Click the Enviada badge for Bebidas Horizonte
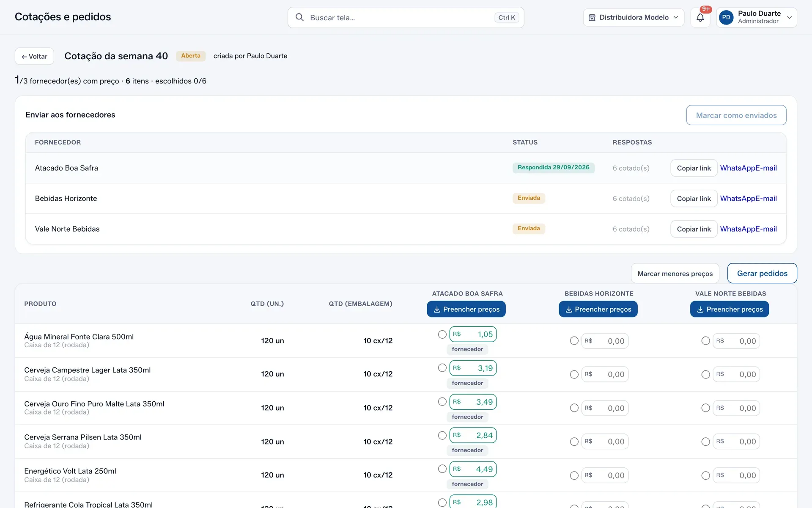Screen dimensions: 812x508 coord(529,198)
